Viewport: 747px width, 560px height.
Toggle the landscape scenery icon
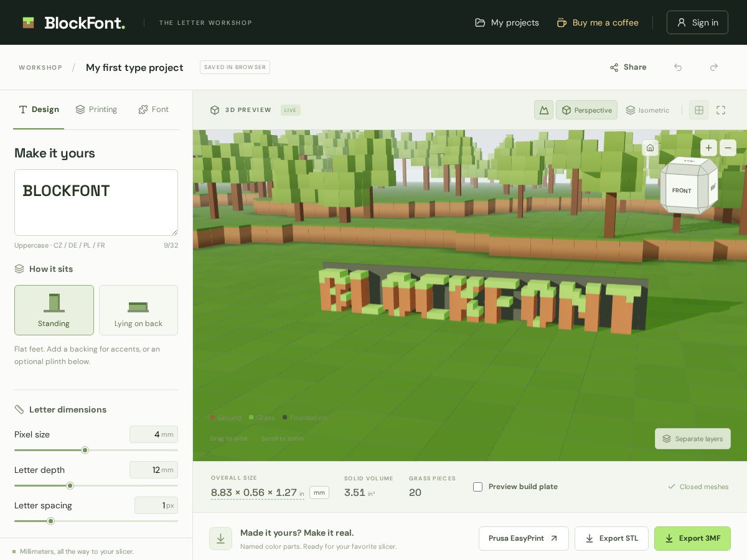[x=543, y=110]
